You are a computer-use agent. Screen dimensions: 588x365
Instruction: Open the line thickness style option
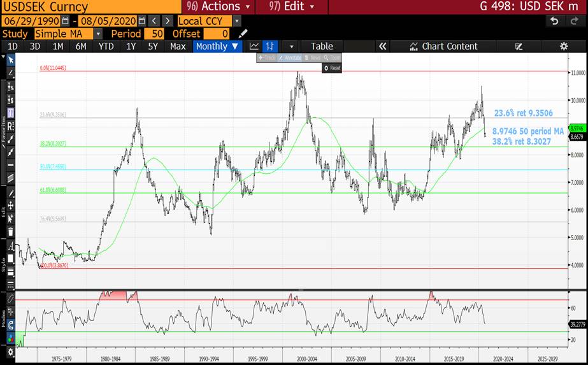(x=10, y=271)
